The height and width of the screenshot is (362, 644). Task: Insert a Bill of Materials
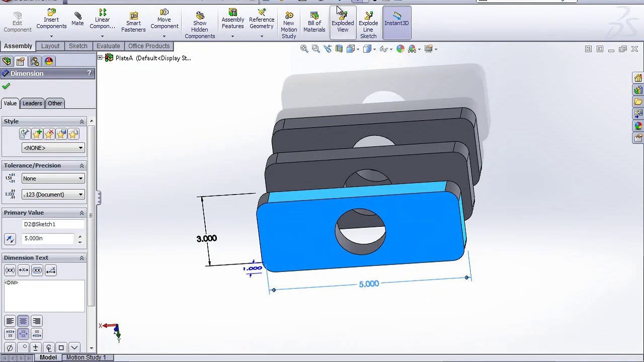click(314, 23)
